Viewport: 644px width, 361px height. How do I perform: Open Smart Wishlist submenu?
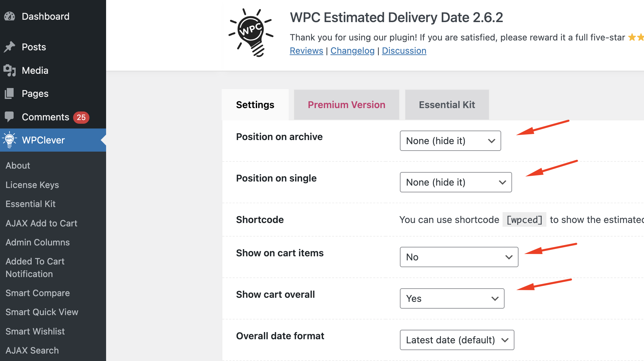coord(35,331)
